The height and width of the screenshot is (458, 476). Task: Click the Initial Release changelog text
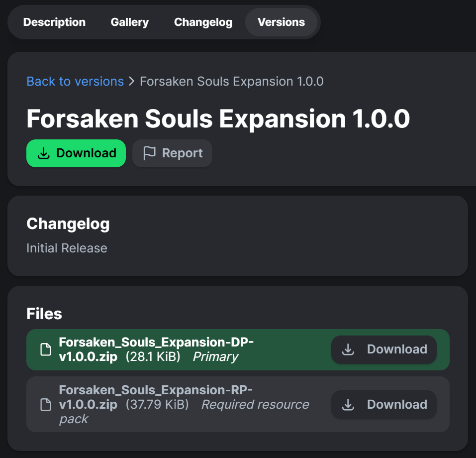67,248
